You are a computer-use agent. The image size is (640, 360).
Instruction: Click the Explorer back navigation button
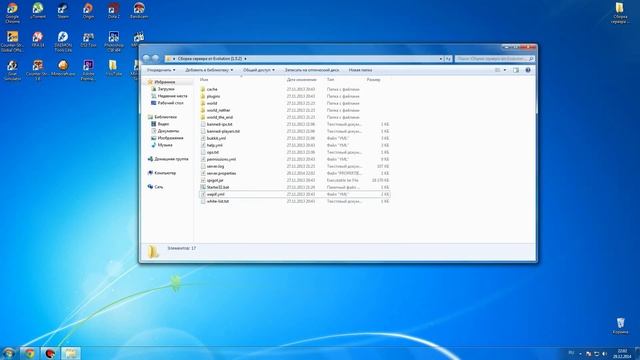[146, 58]
